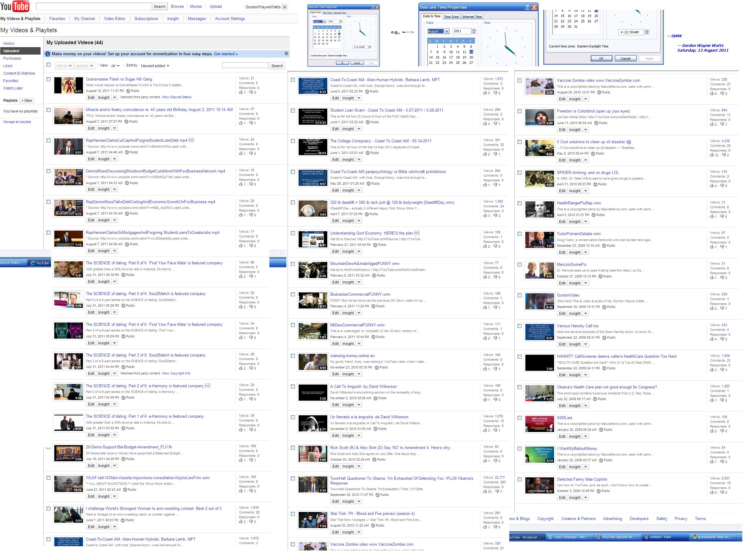Click thumbnail of I challenge World's Strongest Woman video
The image size is (756, 557).
click(x=68, y=515)
